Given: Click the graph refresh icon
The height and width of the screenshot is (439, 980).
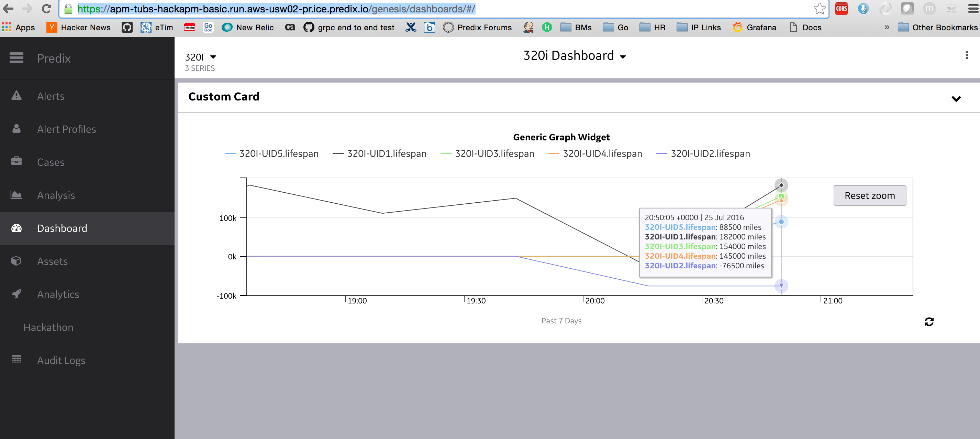Looking at the screenshot, I should coord(929,322).
